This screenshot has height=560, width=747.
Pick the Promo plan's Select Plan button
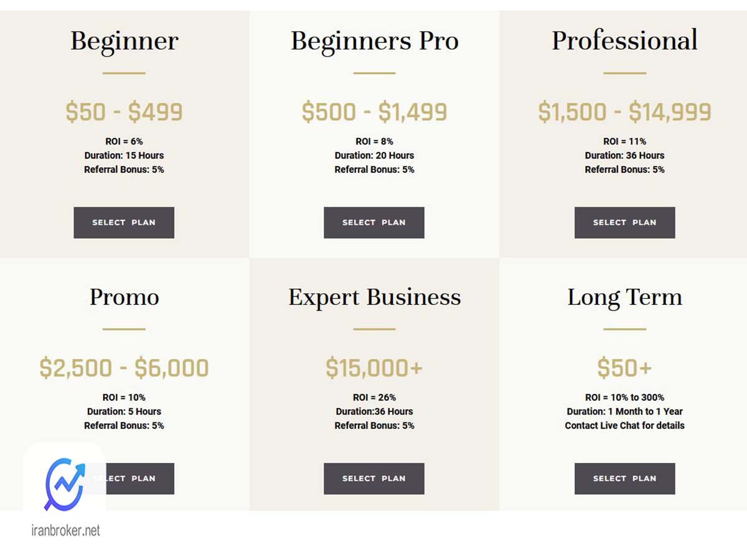coord(124,478)
